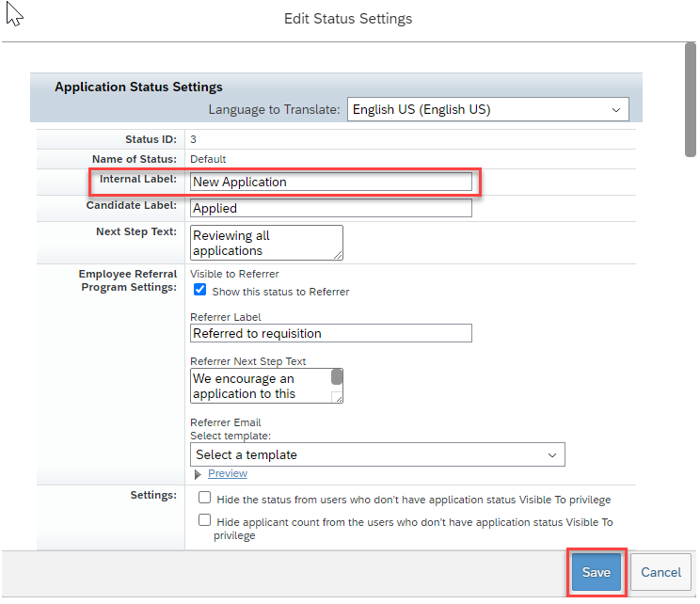The image size is (700, 604).
Task: Click the Referrer Next Step Text textarea
Action: pos(266,386)
